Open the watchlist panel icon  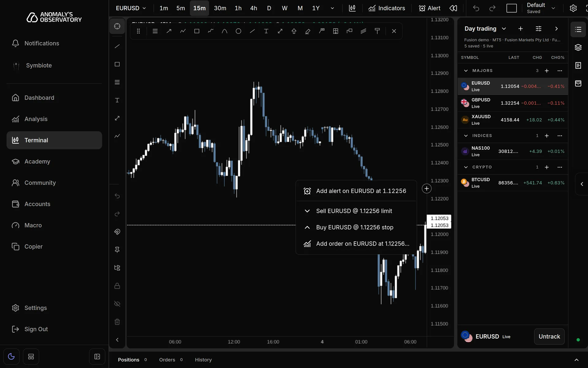tap(578, 29)
